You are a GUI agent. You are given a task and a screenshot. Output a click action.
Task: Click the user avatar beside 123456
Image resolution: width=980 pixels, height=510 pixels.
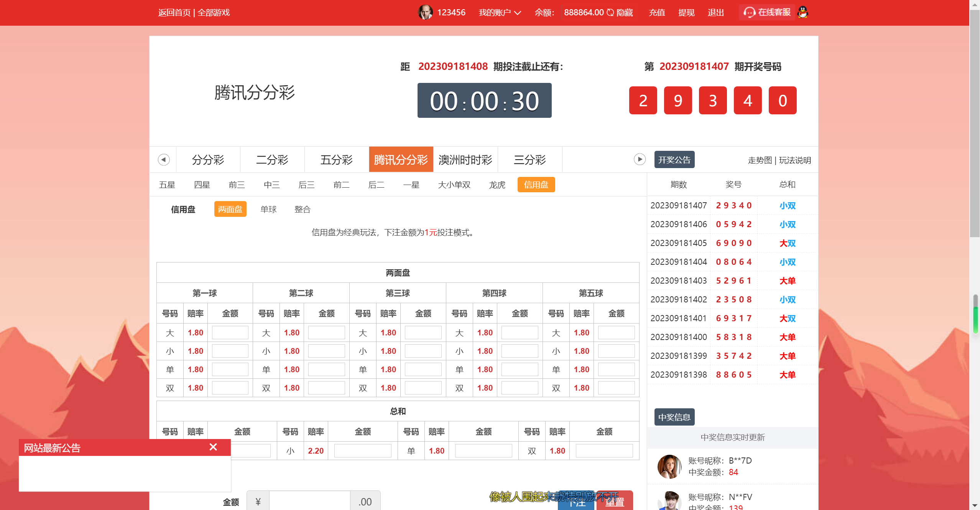(425, 12)
